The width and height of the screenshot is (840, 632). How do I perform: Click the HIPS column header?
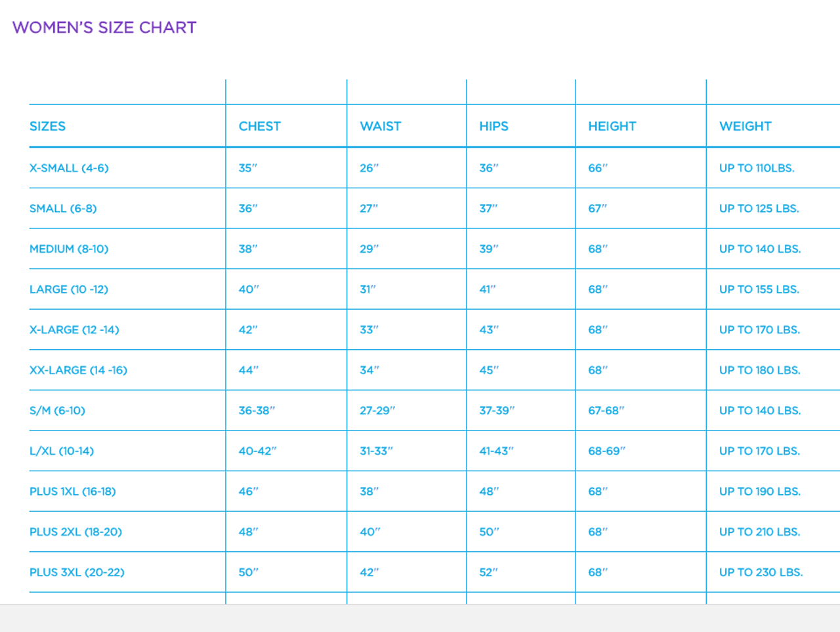pyautogui.click(x=493, y=127)
